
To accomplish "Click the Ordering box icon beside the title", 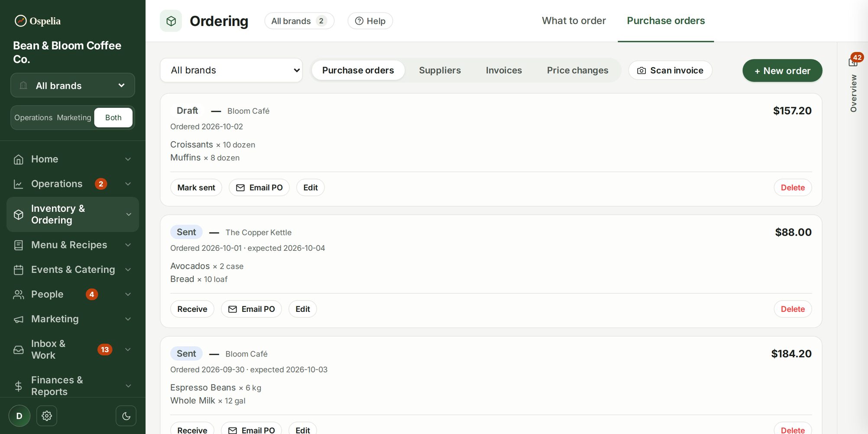I will (171, 21).
